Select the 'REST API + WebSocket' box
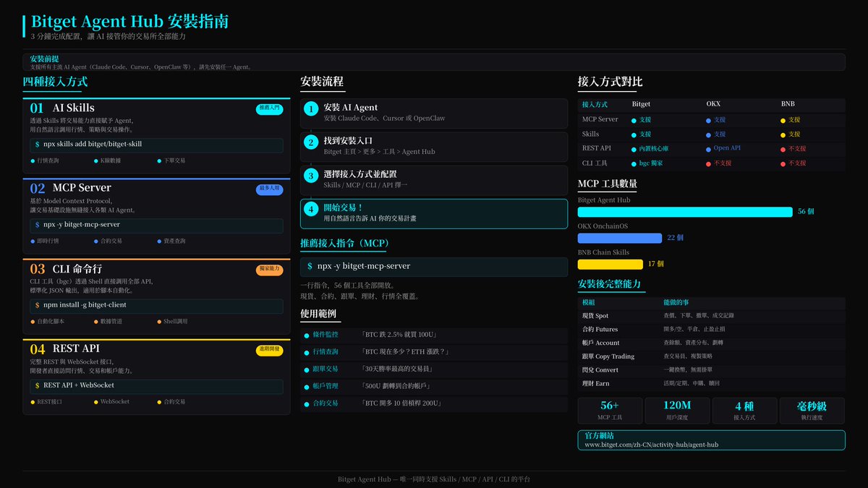The height and width of the screenshot is (488, 868). click(x=156, y=385)
